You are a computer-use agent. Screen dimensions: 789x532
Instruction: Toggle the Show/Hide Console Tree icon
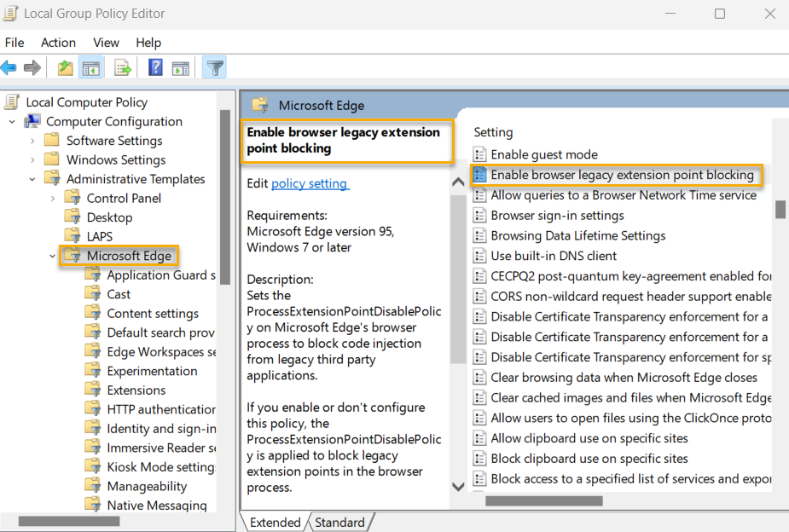pos(90,67)
